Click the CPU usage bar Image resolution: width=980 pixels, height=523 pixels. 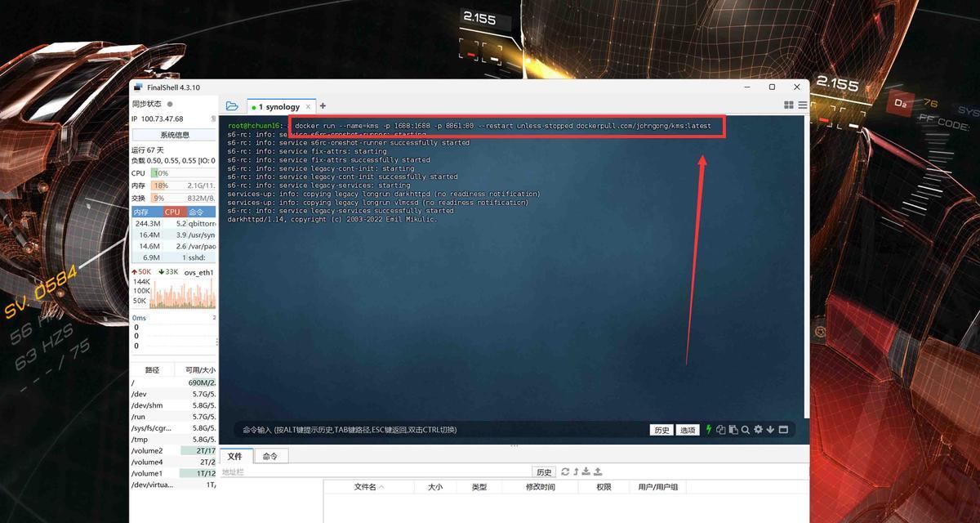click(184, 173)
